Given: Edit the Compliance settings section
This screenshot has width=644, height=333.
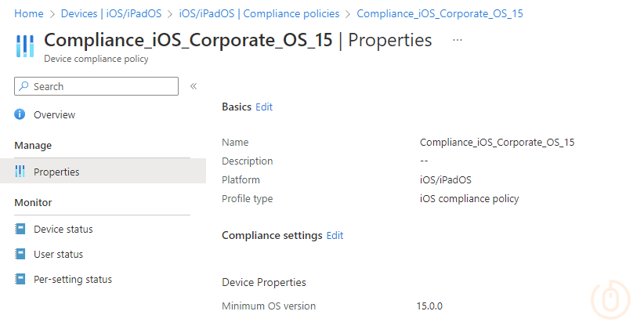Looking at the screenshot, I should (x=335, y=236).
